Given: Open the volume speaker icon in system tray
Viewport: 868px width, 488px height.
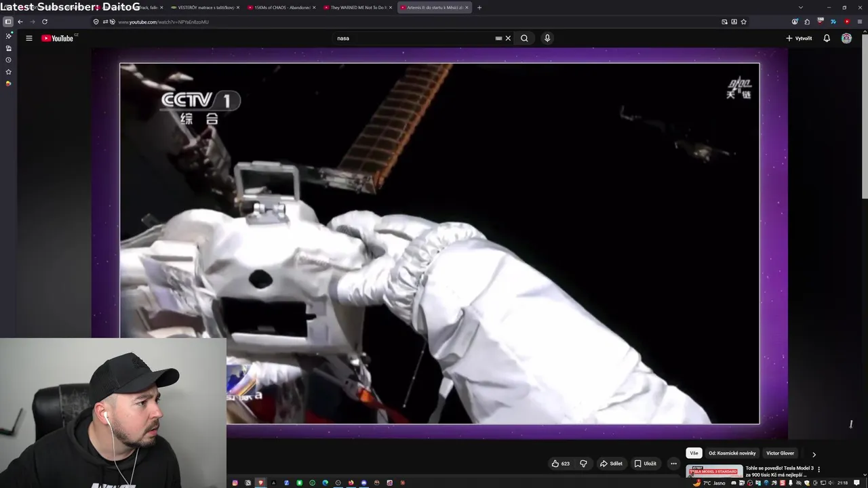Looking at the screenshot, I should pos(831,483).
